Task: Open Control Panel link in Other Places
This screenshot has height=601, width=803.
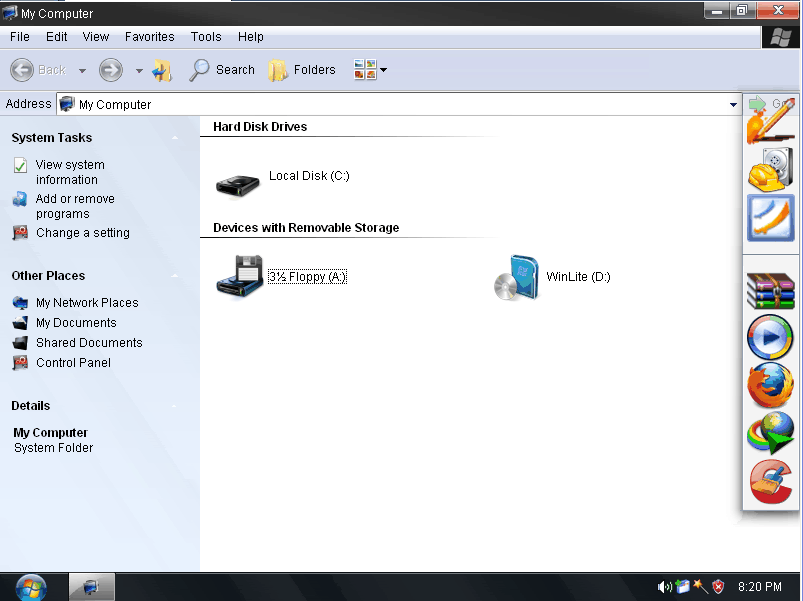Action: [x=73, y=362]
